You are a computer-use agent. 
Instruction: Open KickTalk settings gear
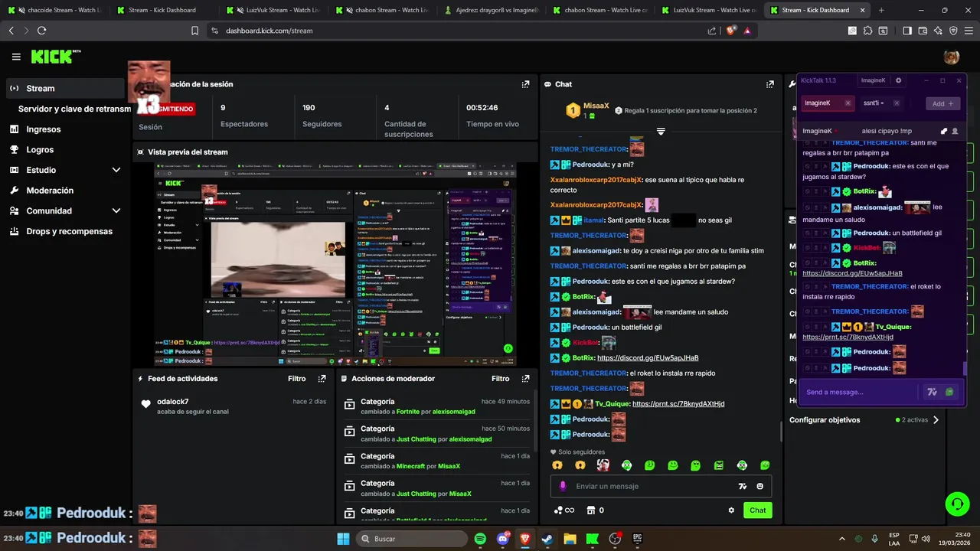(x=899, y=80)
